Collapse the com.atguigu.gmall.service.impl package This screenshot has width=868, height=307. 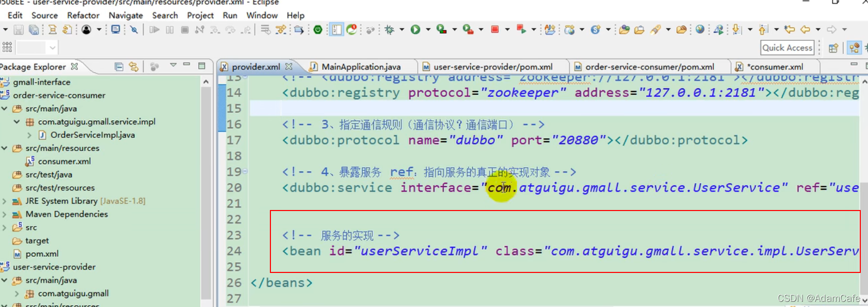coord(17,122)
